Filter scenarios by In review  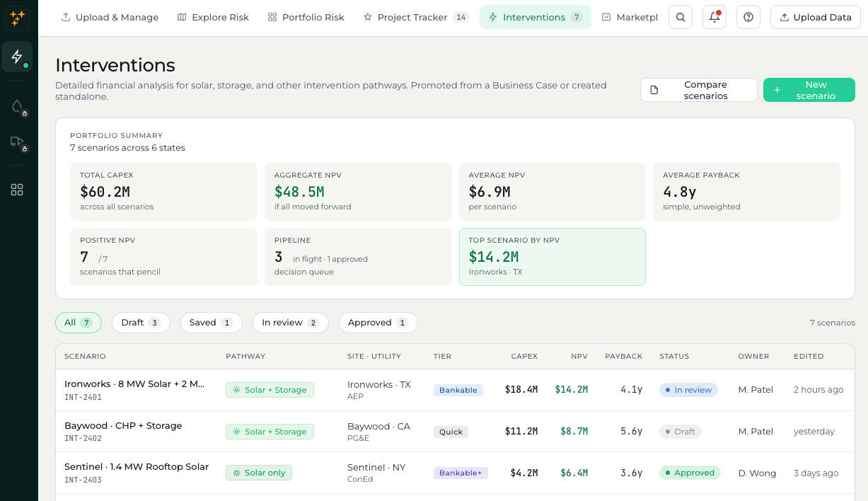point(291,323)
